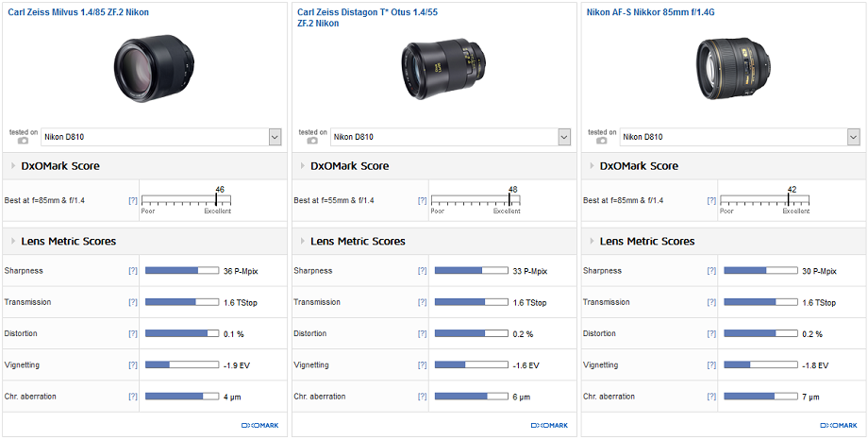This screenshot has width=868, height=440.
Task: Click help [?] for Otus Chr. aberration
Action: pyautogui.click(x=423, y=397)
